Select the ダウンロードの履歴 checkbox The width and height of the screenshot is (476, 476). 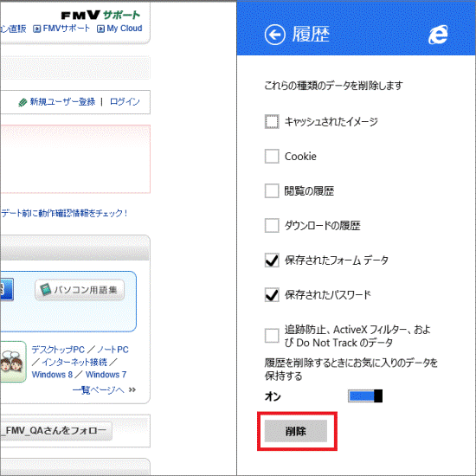[x=272, y=226]
